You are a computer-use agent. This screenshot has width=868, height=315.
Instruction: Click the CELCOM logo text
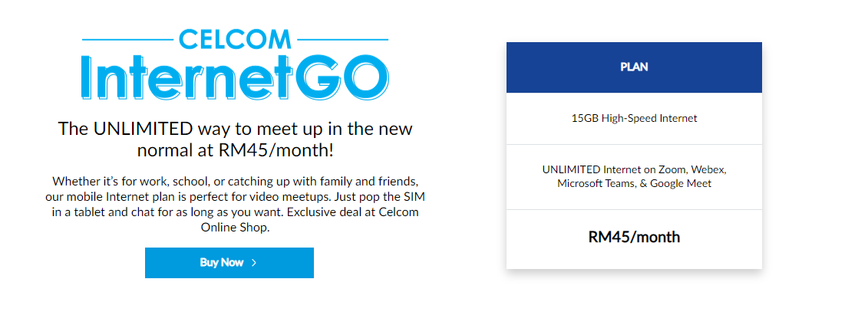(236, 39)
